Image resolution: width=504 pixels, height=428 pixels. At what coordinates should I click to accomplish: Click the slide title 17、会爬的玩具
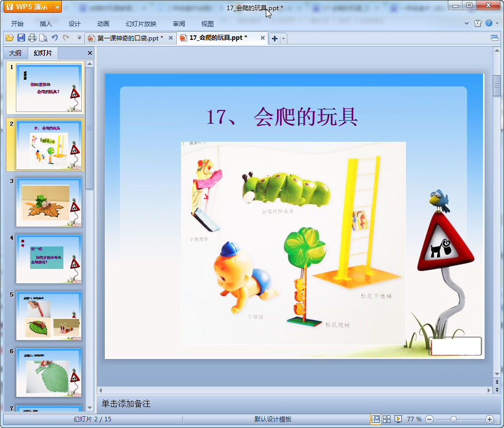282,117
